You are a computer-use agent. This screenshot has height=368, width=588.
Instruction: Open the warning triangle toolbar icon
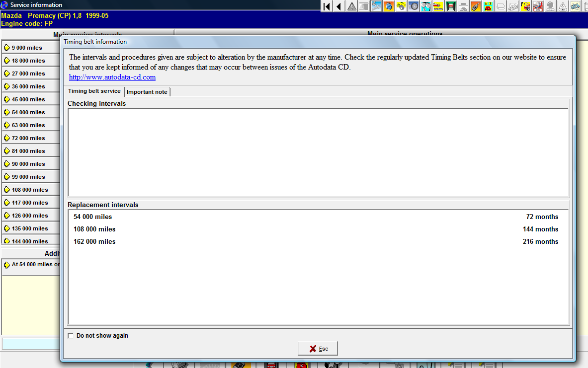coord(351,6)
